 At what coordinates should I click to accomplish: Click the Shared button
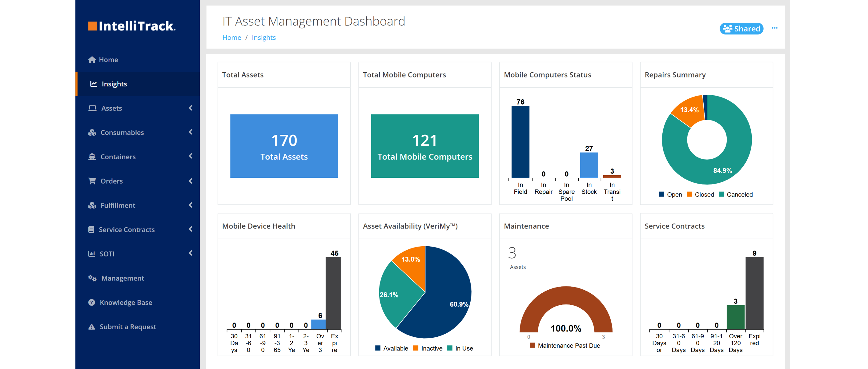741,29
